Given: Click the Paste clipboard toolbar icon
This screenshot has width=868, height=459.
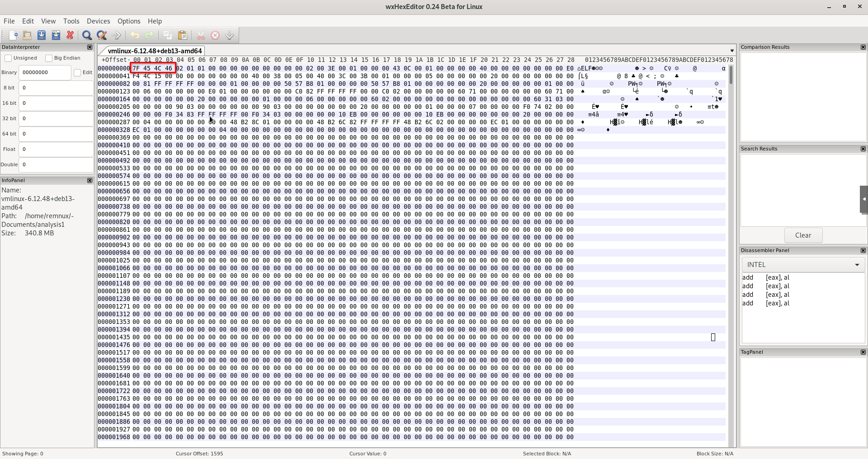Looking at the screenshot, I should click(183, 35).
